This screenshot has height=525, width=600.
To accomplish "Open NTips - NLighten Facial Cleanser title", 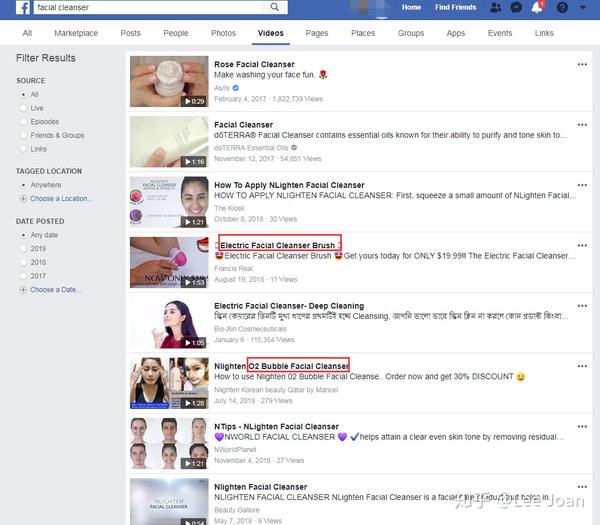I will coord(276,426).
